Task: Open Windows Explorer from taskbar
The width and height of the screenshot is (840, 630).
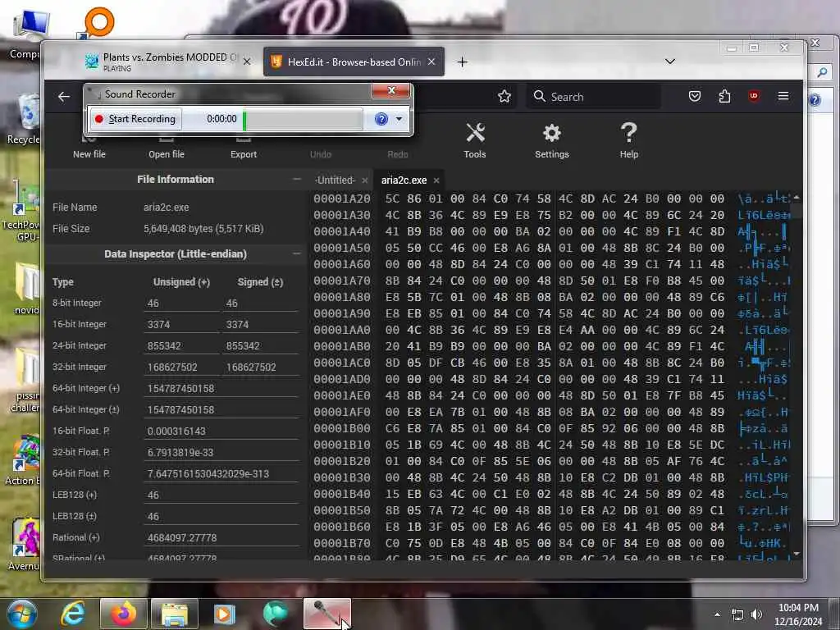Action: [x=175, y=614]
